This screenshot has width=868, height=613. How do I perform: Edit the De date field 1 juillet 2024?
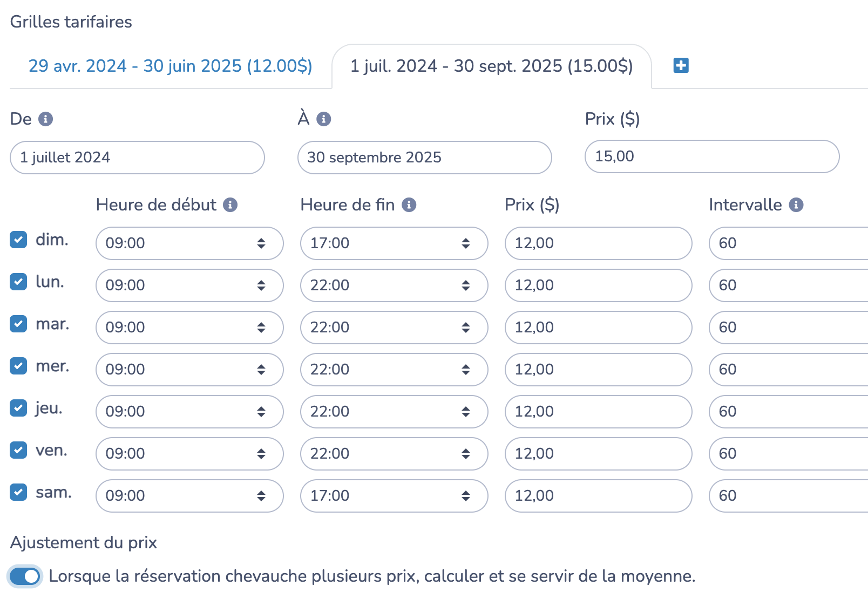137,158
